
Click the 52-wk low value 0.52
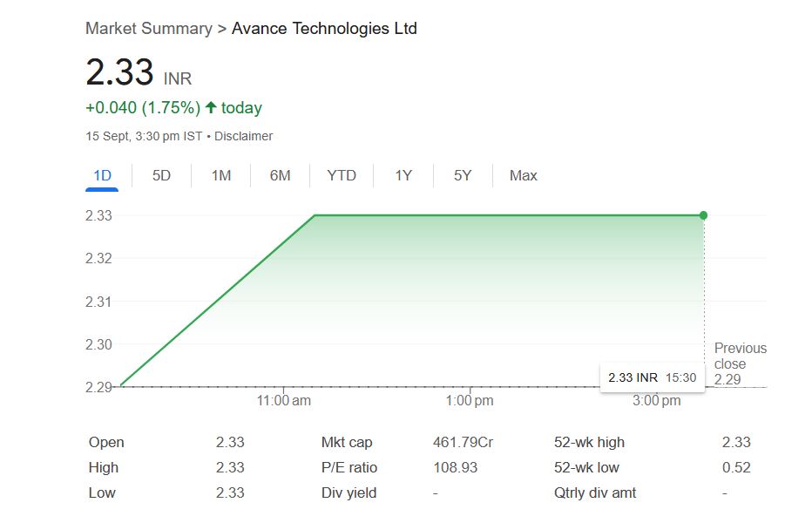point(736,467)
